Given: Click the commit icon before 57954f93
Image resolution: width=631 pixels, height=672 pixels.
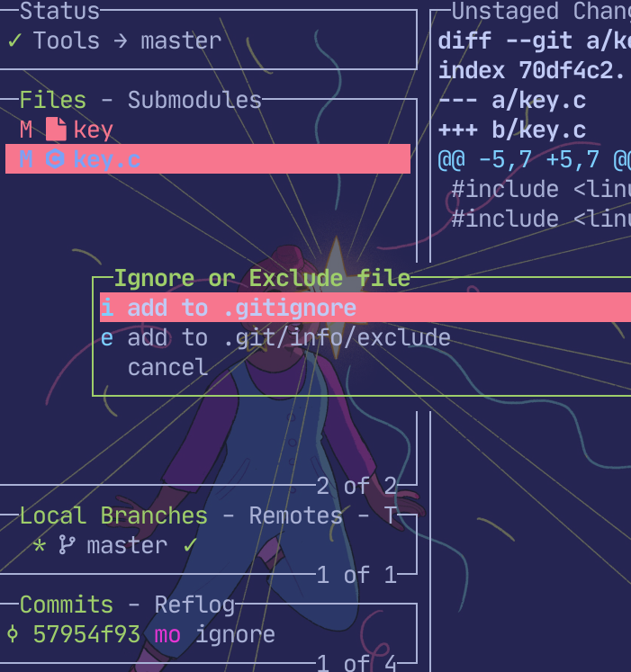Looking at the screenshot, I should tap(13, 634).
